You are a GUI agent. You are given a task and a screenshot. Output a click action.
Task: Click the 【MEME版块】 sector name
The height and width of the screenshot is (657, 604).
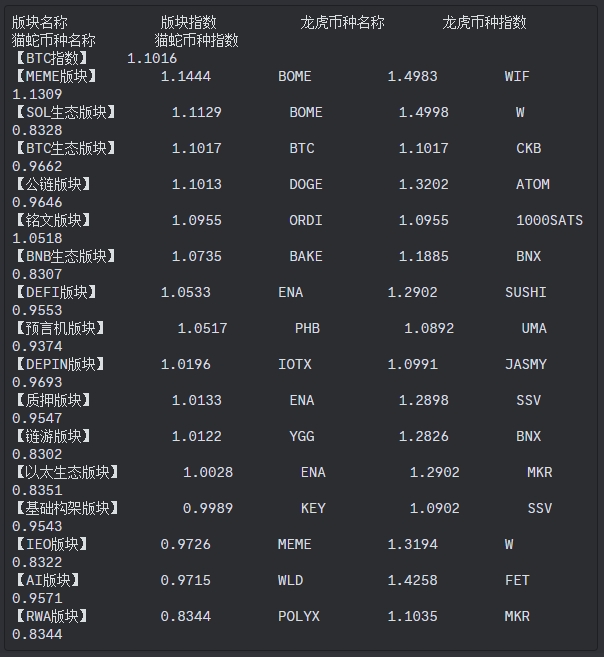pos(55,76)
